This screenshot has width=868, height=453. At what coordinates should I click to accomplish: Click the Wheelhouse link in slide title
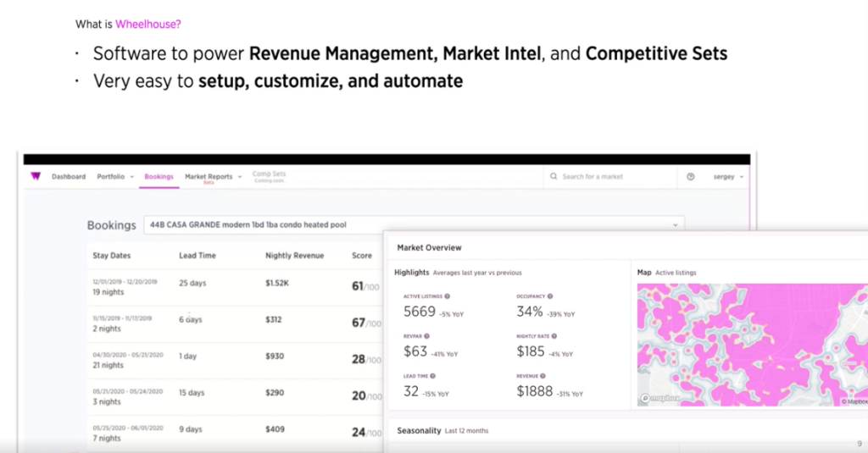[147, 25]
